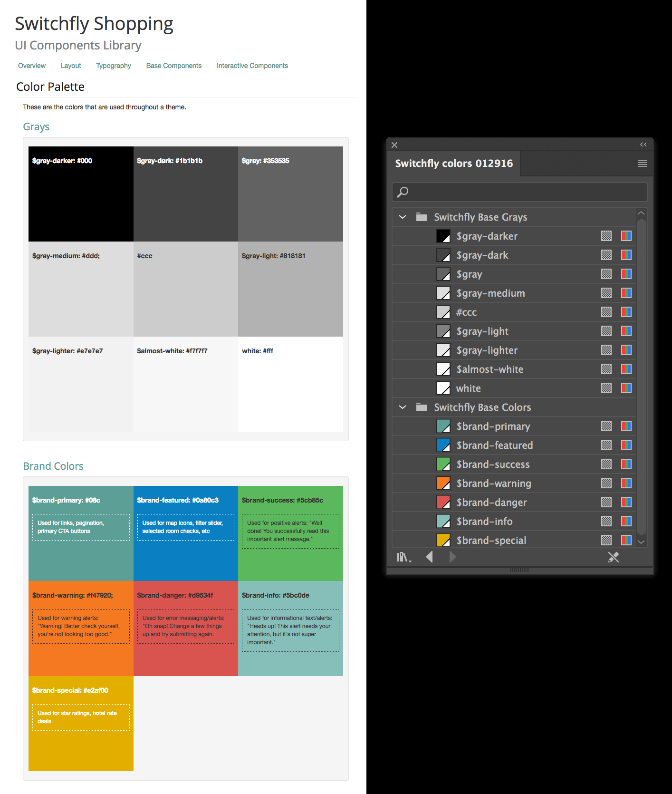This screenshot has width=672, height=794.
Task: Open the panel hamburger menu
Action: (643, 164)
